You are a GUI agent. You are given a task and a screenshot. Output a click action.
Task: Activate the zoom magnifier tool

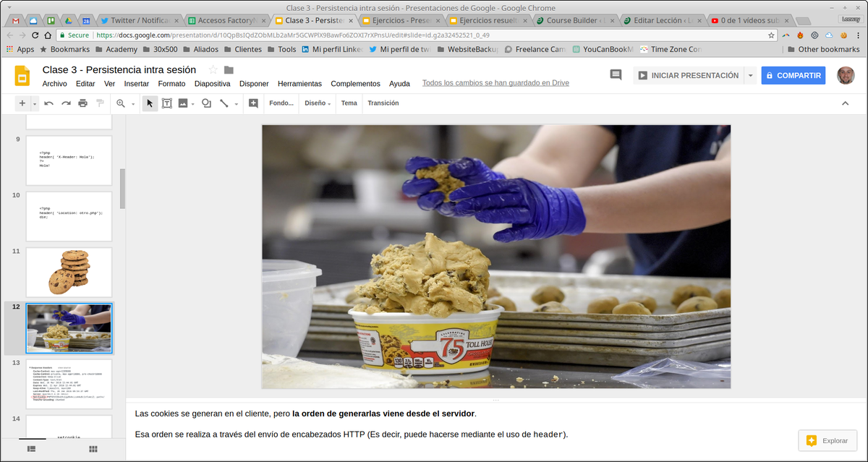121,103
